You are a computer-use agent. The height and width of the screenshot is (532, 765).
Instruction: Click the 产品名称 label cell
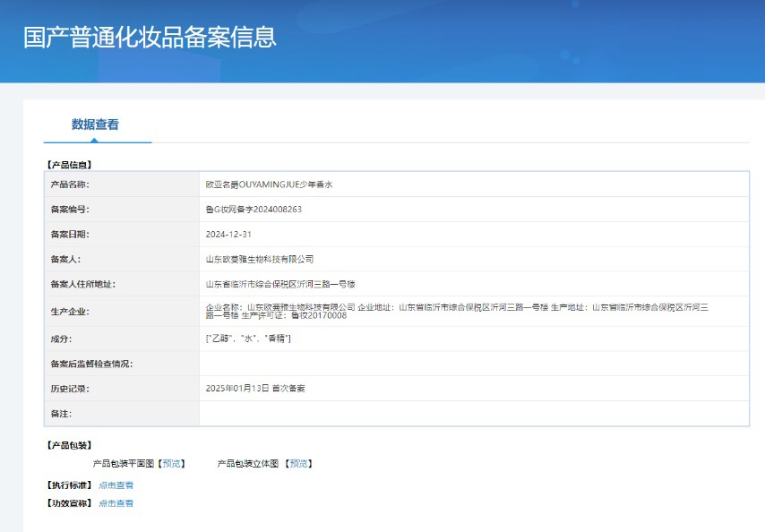(122, 184)
